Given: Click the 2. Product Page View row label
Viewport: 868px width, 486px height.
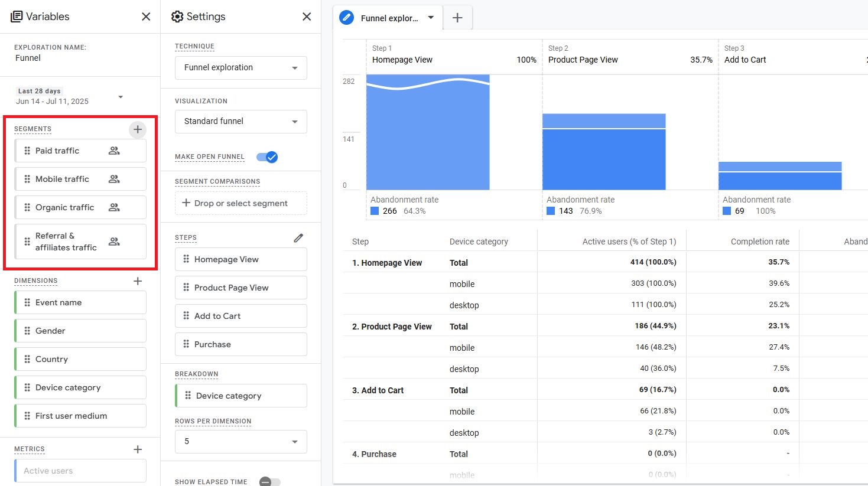Looking at the screenshot, I should click(392, 327).
